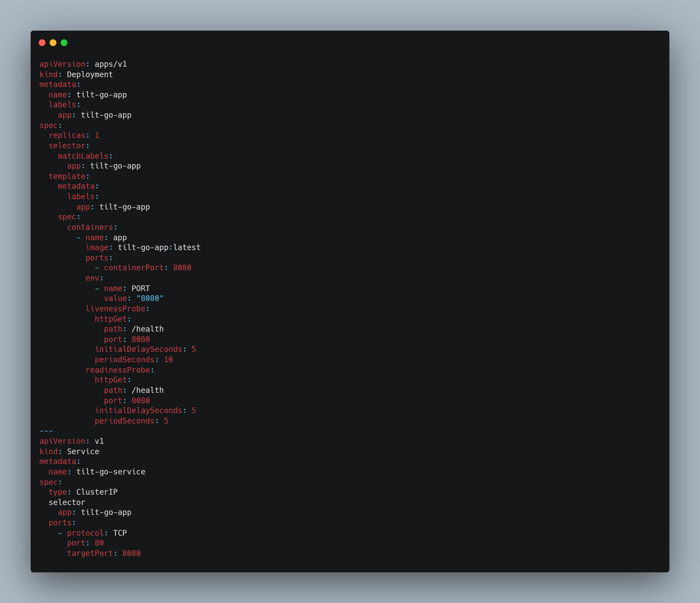Click 'apps/v1' apiVersion value

tap(110, 64)
